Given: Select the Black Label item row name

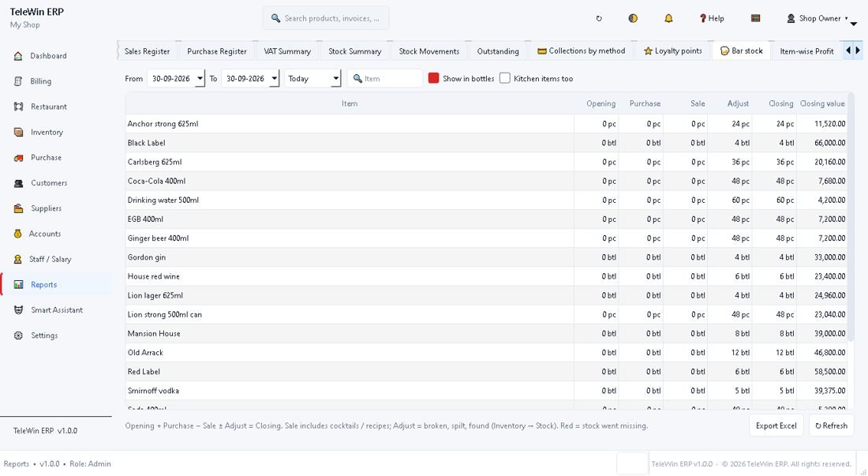Looking at the screenshot, I should [x=146, y=143].
